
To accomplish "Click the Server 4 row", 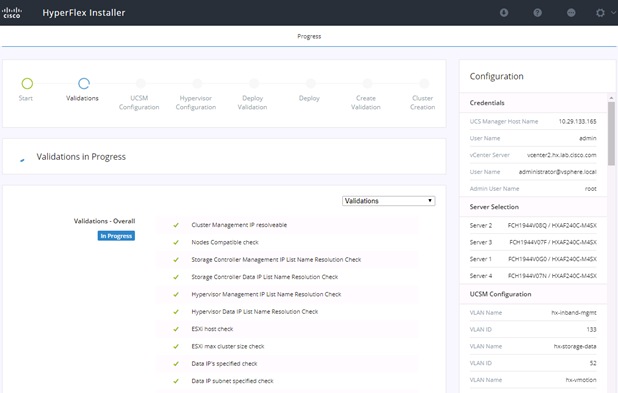I will click(533, 276).
